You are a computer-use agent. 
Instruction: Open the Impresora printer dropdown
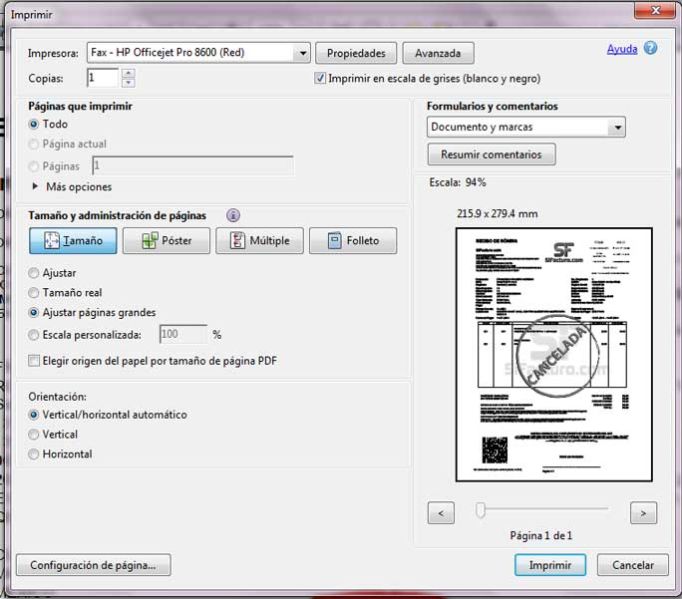[302, 52]
